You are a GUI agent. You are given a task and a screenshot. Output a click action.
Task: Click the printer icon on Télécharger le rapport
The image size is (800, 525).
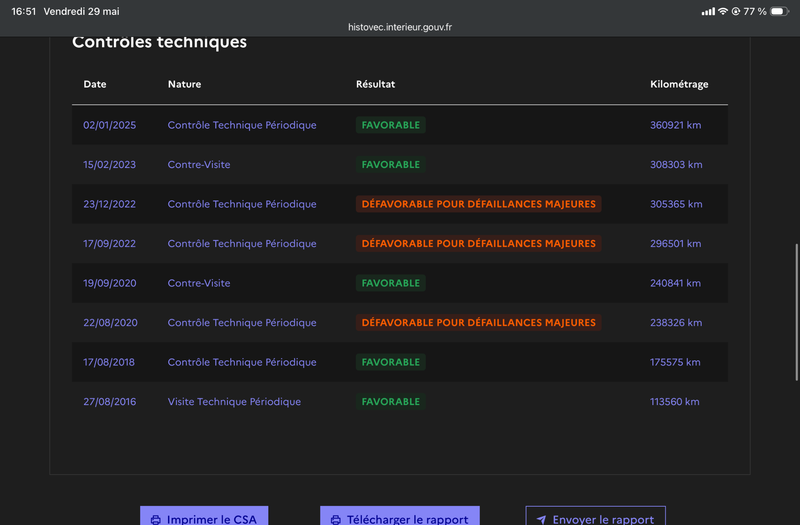tap(336, 520)
